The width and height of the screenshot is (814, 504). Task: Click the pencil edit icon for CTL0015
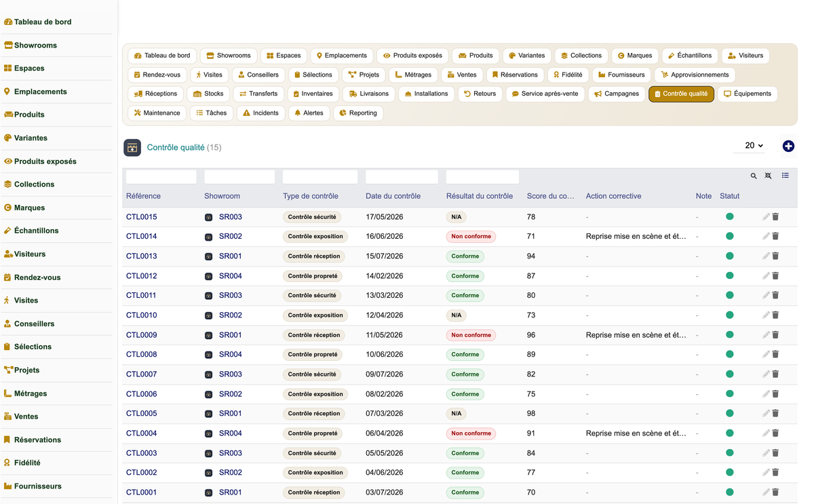pyautogui.click(x=766, y=217)
